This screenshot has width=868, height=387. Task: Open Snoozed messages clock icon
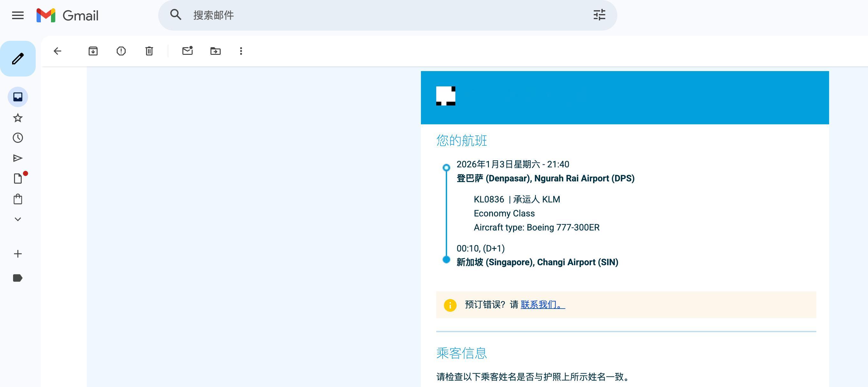[18, 138]
